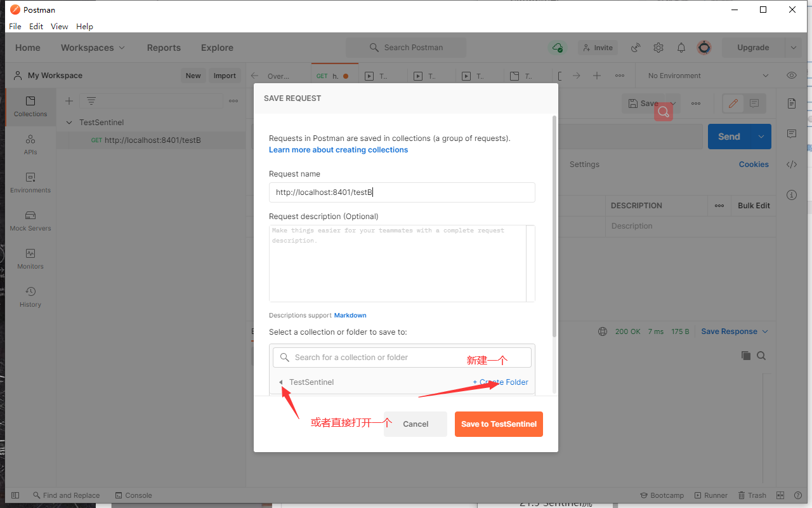812x508 pixels.
Task: Click the Create Folder link
Action: (x=501, y=382)
